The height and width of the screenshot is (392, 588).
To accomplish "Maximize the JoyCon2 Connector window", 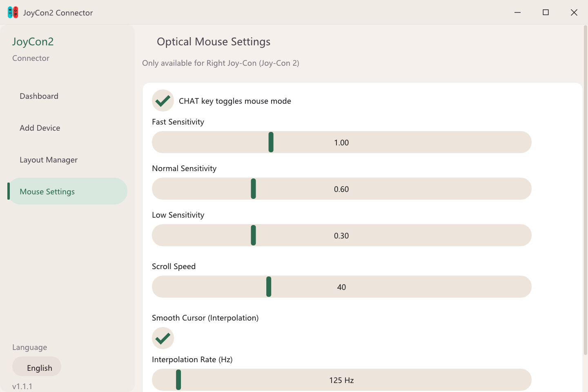I will coord(546,12).
